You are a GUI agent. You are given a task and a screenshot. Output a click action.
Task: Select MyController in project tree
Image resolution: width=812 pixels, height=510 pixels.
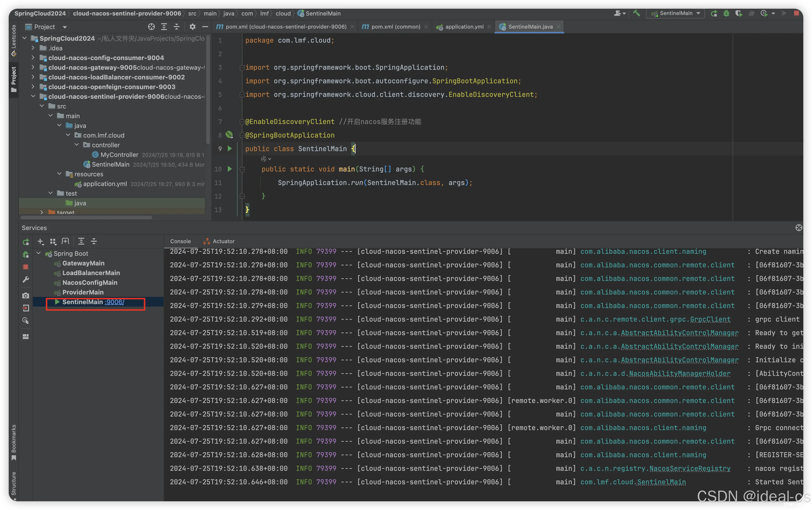(x=119, y=155)
